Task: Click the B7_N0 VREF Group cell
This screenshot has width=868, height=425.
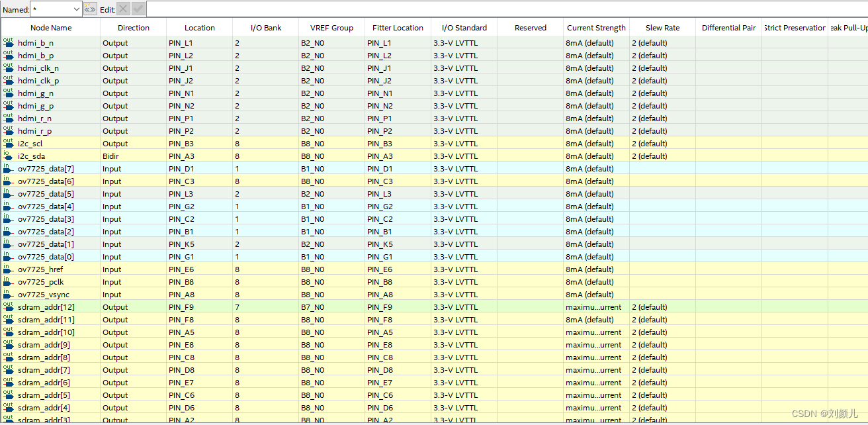Action: tap(332, 307)
